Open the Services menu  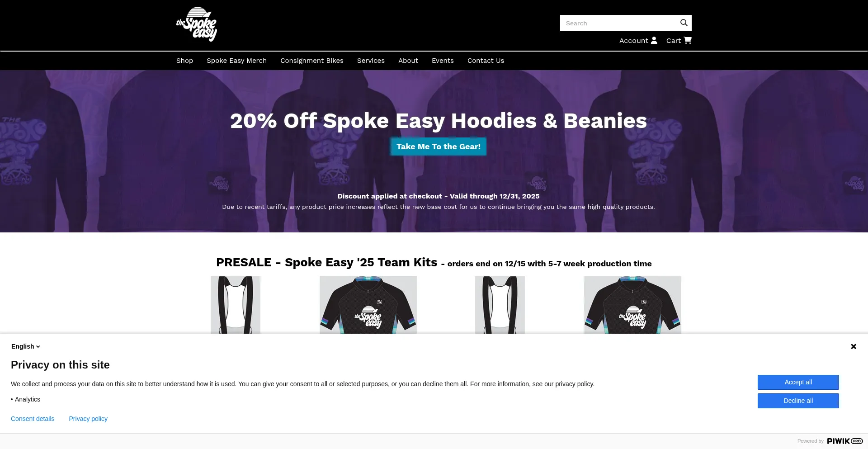pyautogui.click(x=371, y=61)
